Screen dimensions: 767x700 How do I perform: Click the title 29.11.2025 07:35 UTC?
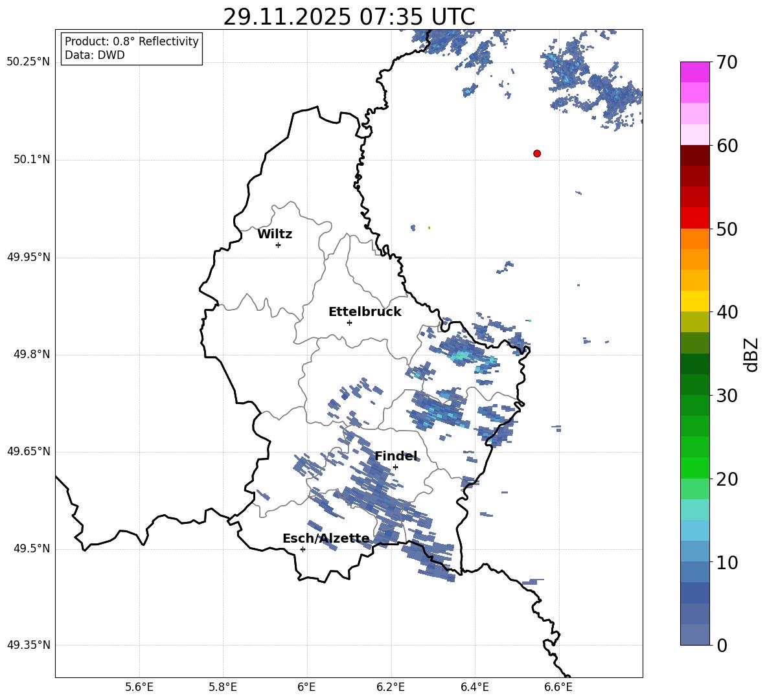[x=349, y=17]
